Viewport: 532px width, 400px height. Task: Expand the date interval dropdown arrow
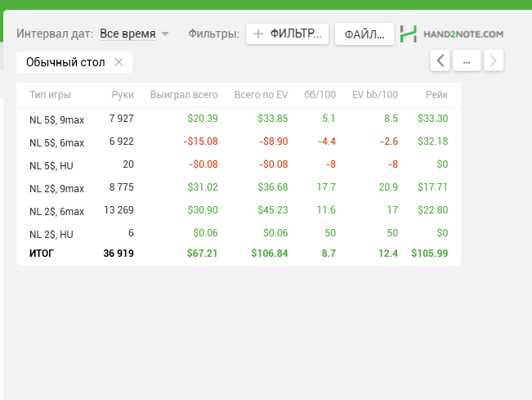coord(165,34)
